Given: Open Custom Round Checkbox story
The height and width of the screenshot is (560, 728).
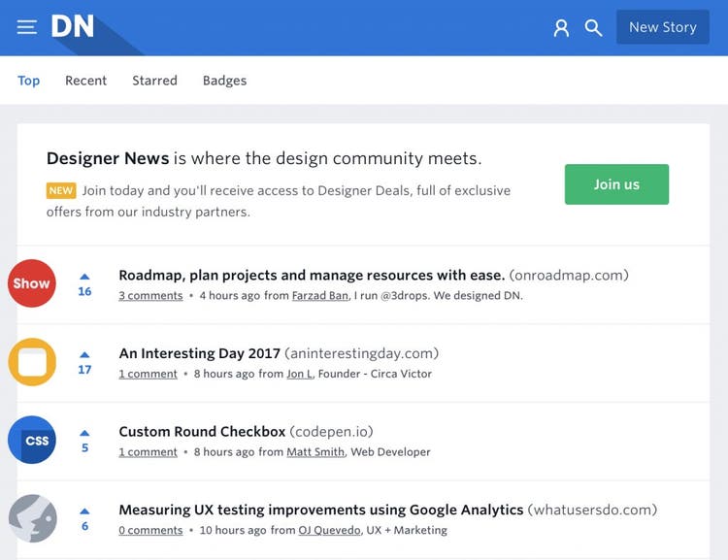Looking at the screenshot, I should pyautogui.click(x=202, y=431).
